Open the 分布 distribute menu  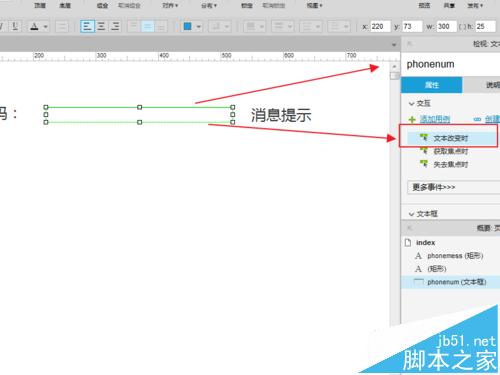209,5
